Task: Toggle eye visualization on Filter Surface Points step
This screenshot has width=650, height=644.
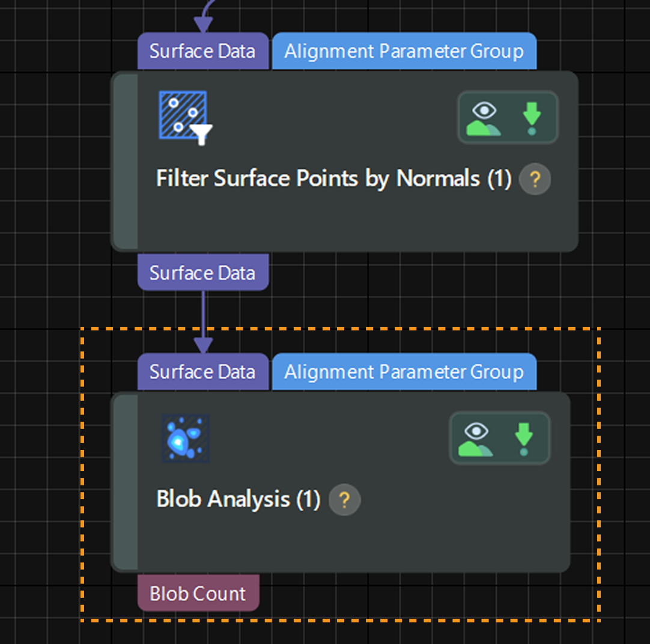Action: [x=484, y=117]
